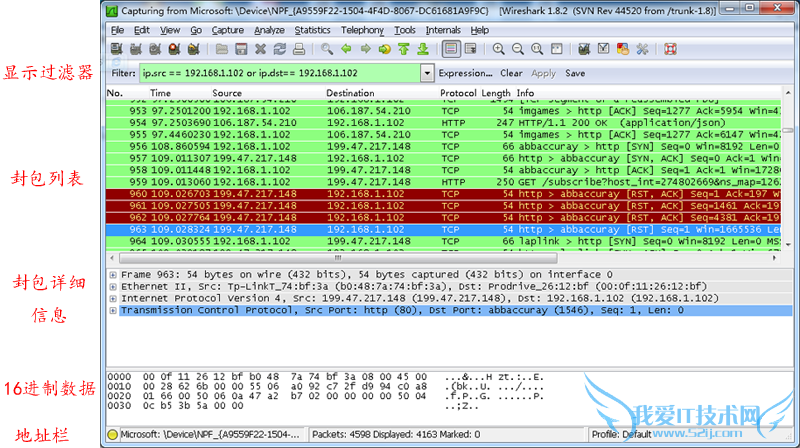Select packet 954 HTTP/1.1 200 OK row

(443, 123)
